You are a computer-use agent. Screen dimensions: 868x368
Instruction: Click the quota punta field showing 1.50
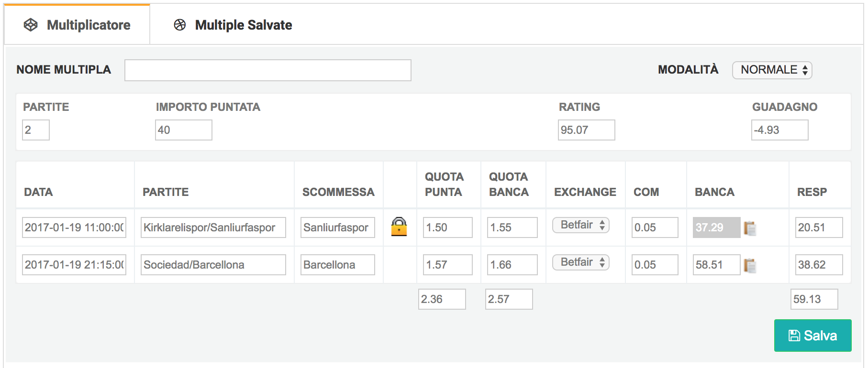[447, 227]
